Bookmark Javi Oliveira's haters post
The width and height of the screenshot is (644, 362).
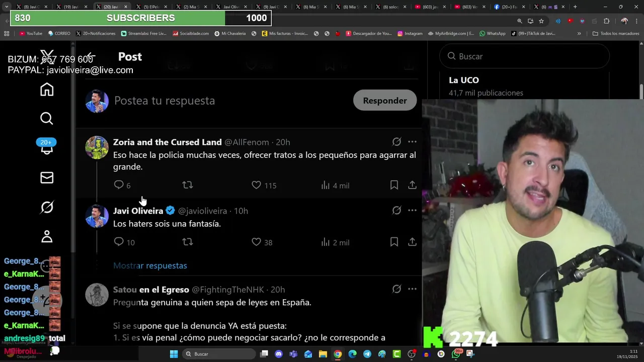click(x=394, y=242)
